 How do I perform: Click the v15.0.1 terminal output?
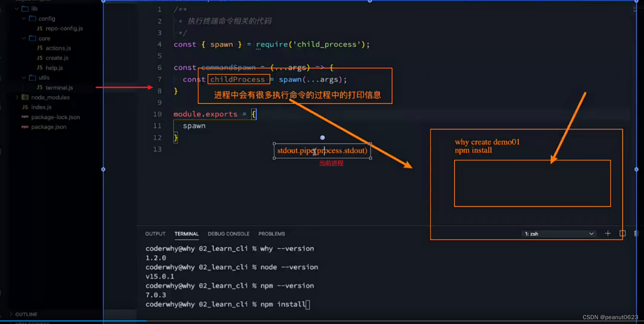tap(160, 277)
